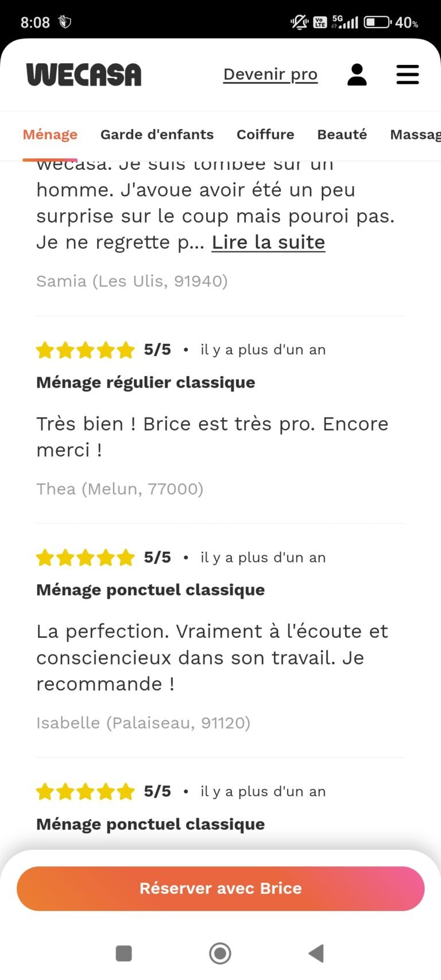Open the Devenir pro link
This screenshot has width=441, height=980.
pos(270,75)
